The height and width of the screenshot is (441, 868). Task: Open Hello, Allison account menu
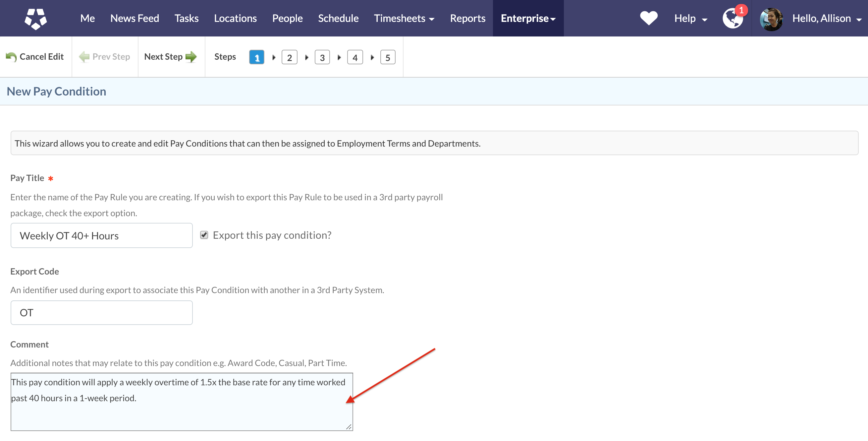(826, 19)
